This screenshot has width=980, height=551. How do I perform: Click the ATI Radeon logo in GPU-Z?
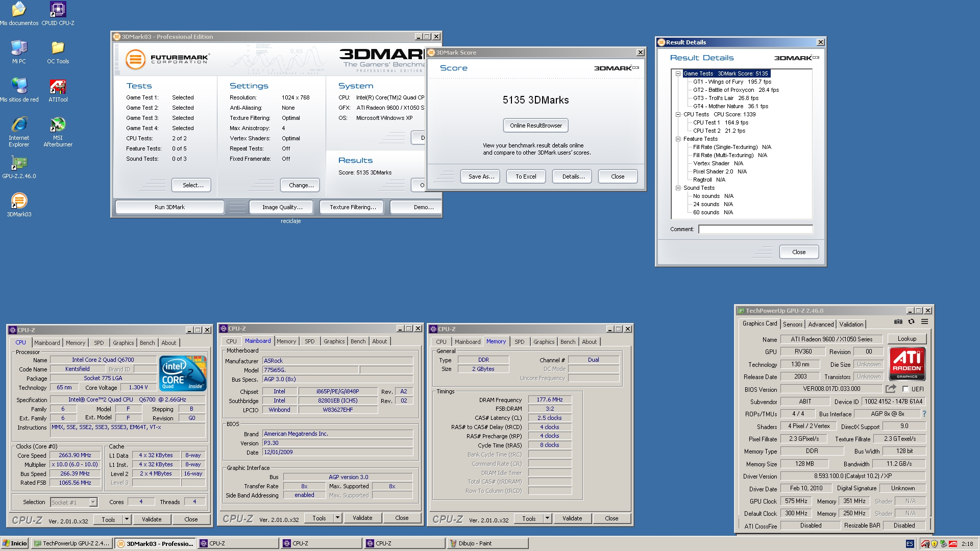(907, 364)
